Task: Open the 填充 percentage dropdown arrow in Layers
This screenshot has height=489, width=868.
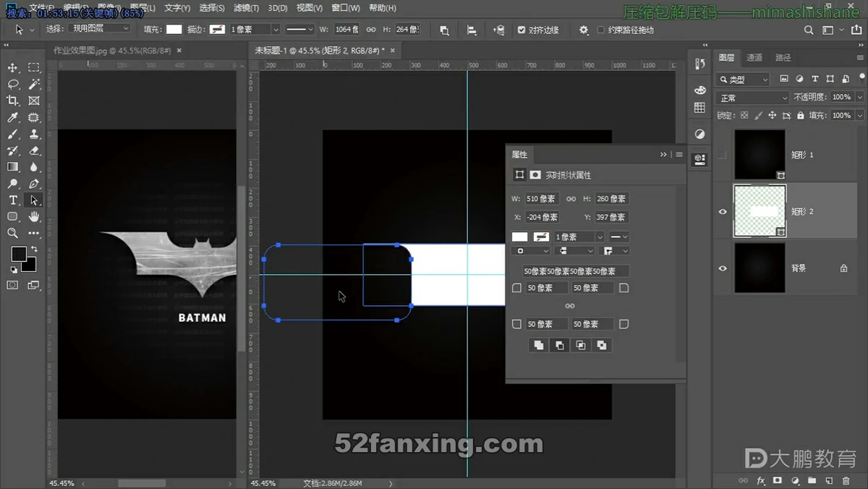Action: point(859,116)
